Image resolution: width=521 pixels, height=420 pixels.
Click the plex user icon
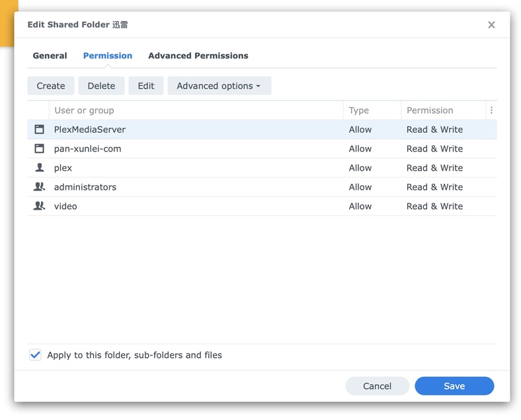point(39,168)
